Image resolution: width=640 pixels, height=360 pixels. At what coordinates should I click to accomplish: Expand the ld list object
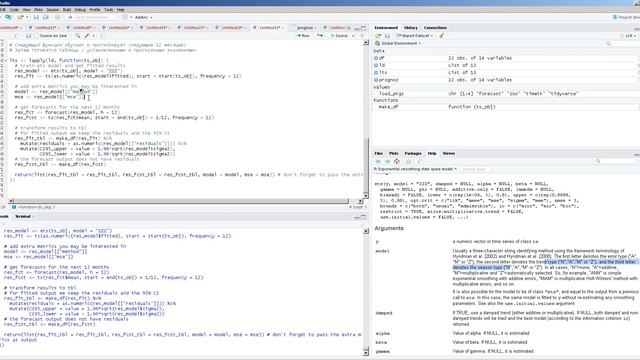[x=376, y=65]
